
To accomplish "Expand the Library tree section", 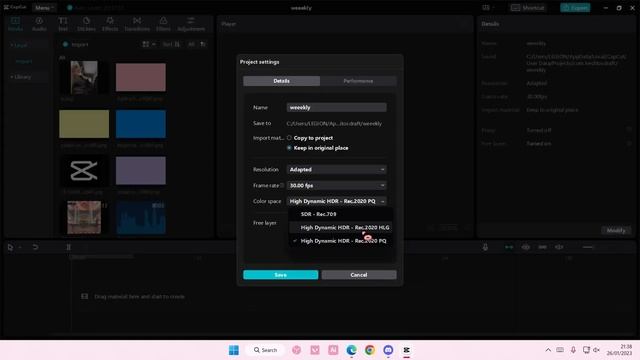I will (x=21, y=77).
